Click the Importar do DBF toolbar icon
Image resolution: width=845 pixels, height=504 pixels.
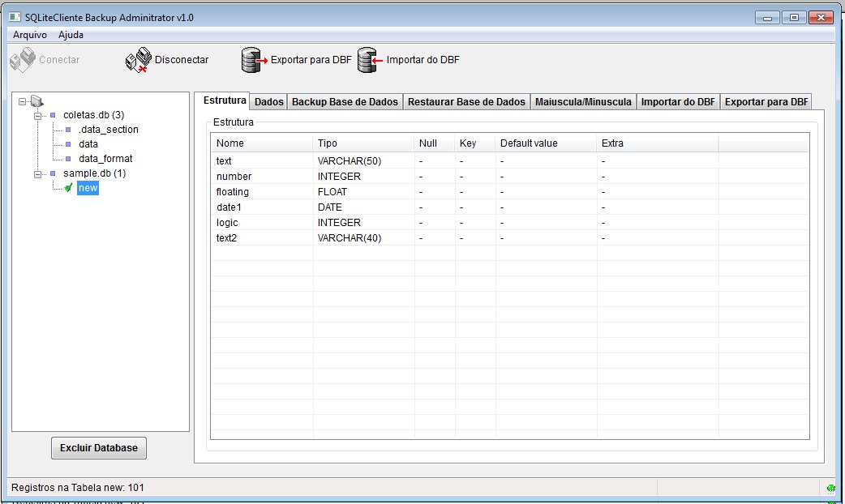click(370, 60)
